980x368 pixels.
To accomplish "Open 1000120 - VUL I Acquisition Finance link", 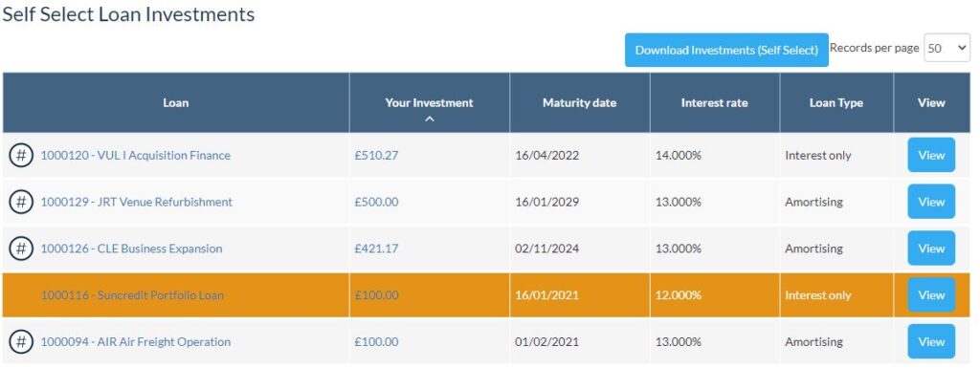I will (x=135, y=155).
